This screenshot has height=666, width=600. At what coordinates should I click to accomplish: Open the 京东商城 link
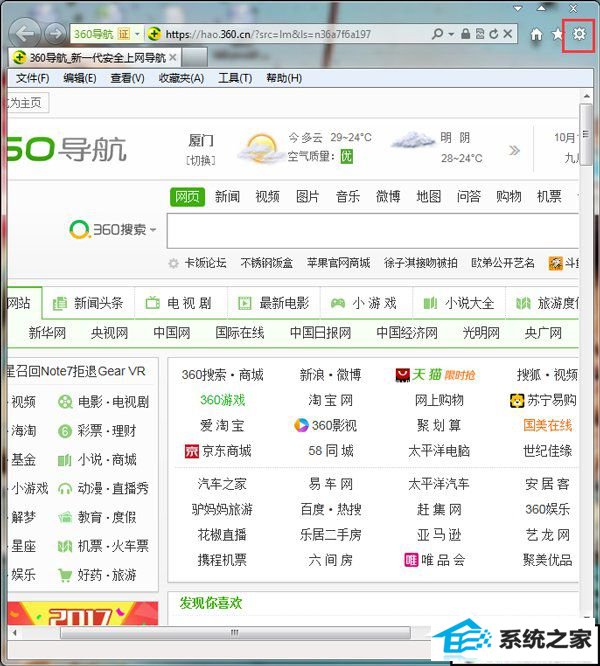[x=218, y=451]
